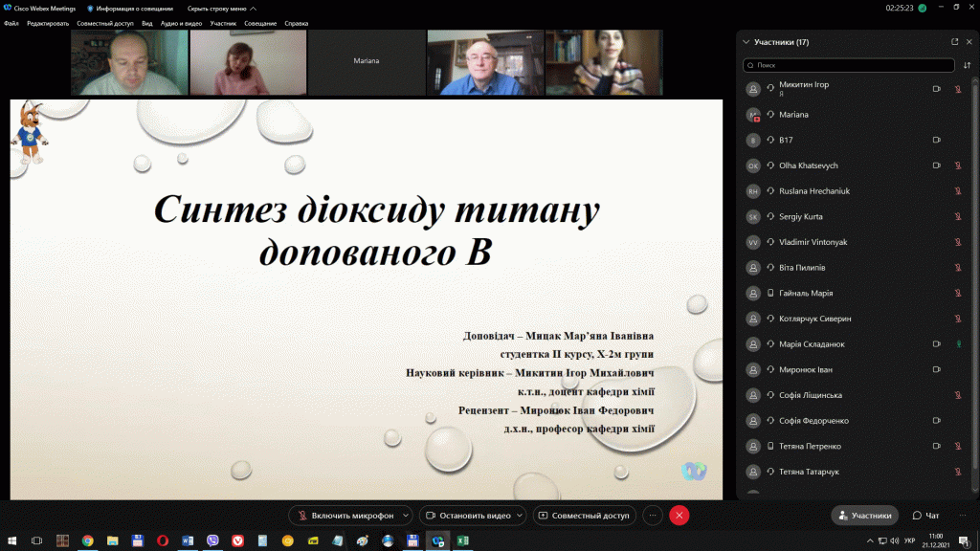Click Ruslana Hrechaniuk's avatar icon
The height and width of the screenshot is (551, 980).
pyautogui.click(x=753, y=191)
